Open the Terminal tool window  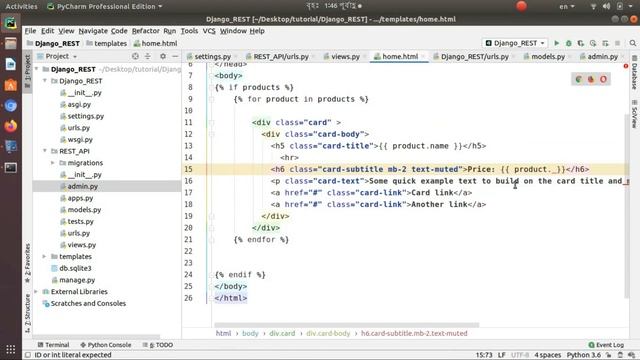(x=53, y=345)
